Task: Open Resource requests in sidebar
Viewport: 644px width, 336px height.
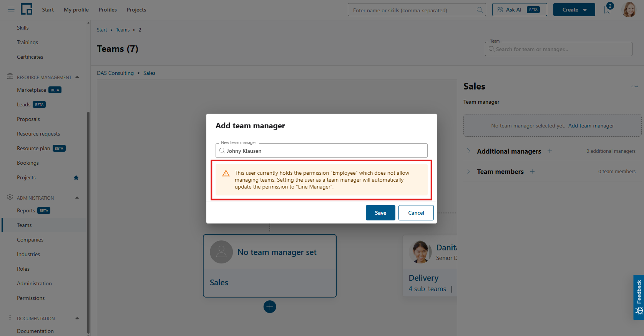Action: [x=38, y=134]
